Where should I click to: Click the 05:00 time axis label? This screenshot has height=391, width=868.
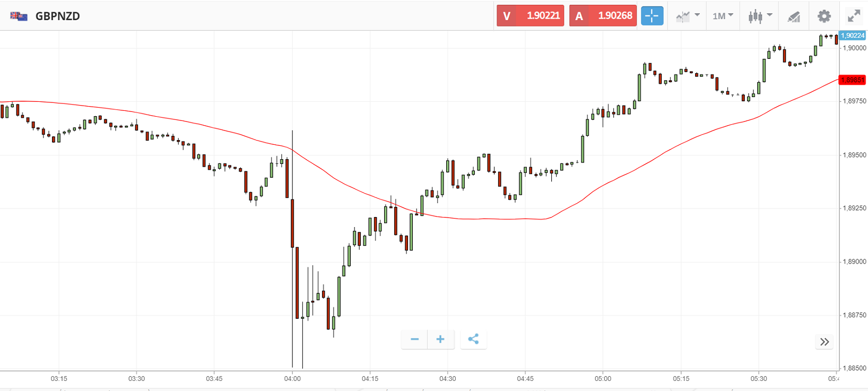pos(603,379)
